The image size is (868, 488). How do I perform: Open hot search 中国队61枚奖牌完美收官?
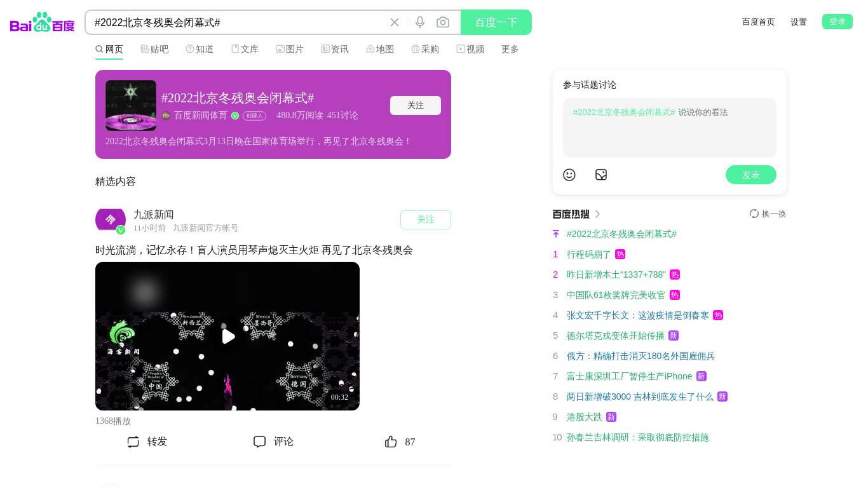point(616,295)
